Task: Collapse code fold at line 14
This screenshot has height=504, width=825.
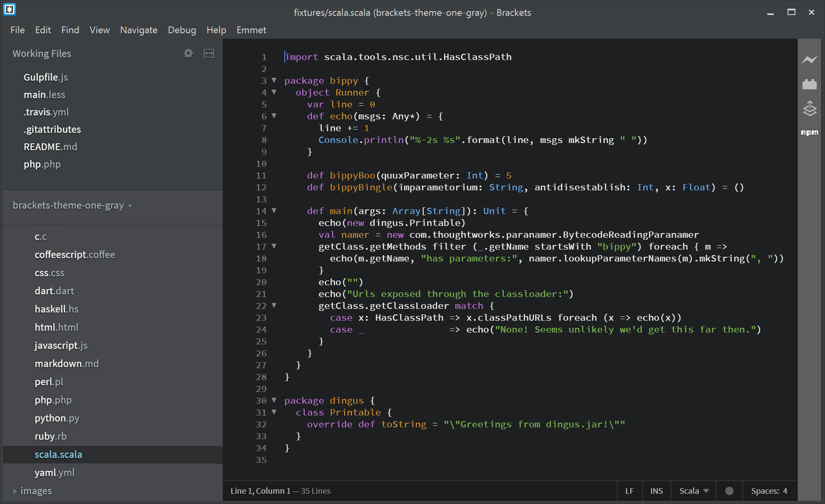Action: (274, 211)
